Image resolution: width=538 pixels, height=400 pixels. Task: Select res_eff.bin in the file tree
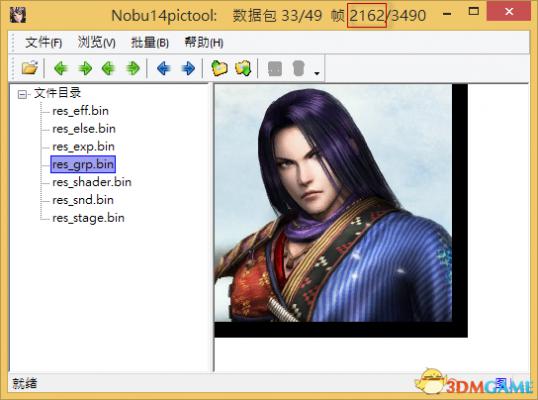(x=80, y=111)
